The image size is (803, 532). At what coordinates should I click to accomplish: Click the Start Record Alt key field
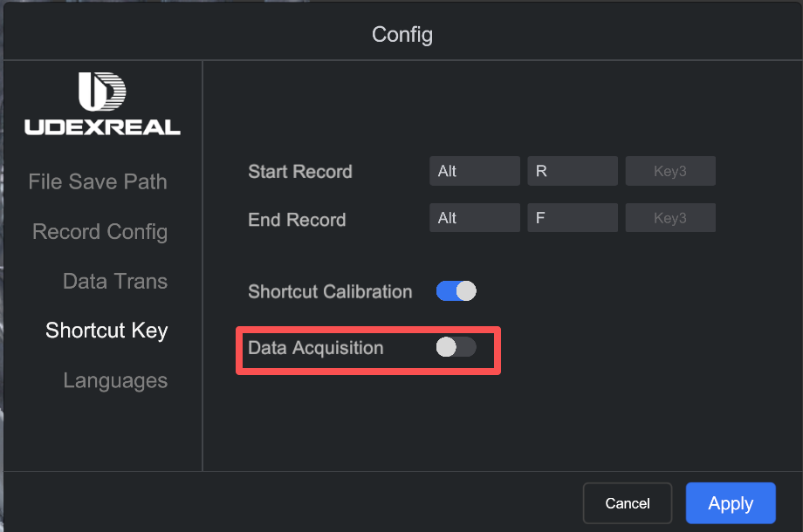pos(474,172)
